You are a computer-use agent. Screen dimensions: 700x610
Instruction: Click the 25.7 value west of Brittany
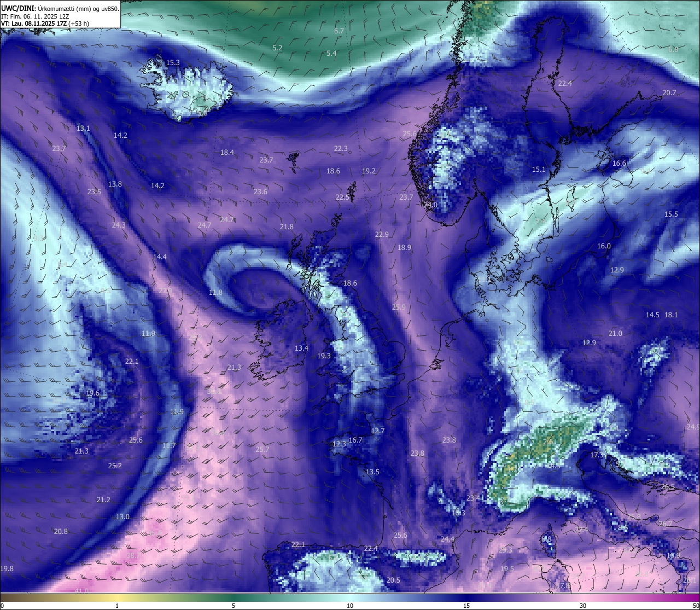262,450
